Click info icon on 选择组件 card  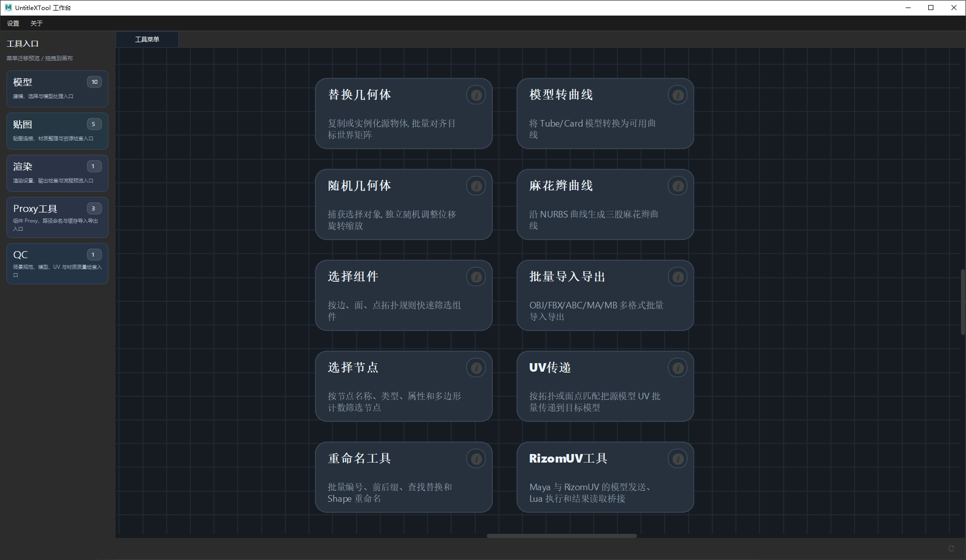(x=476, y=277)
